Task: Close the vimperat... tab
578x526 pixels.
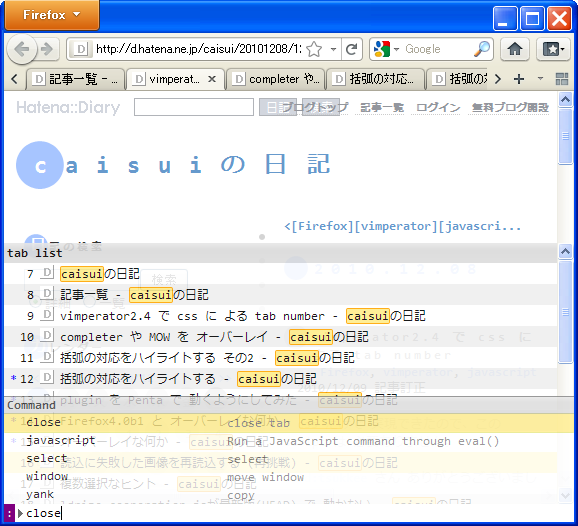Action: [212, 79]
